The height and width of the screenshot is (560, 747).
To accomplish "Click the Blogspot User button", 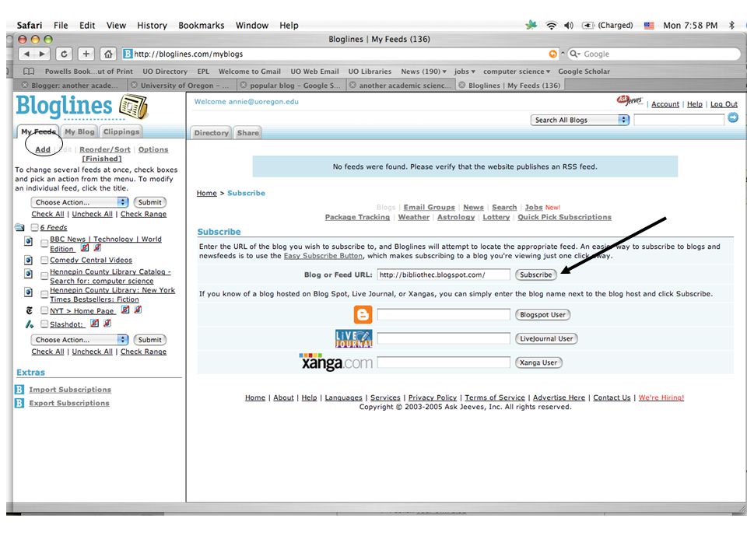I will pyautogui.click(x=542, y=315).
